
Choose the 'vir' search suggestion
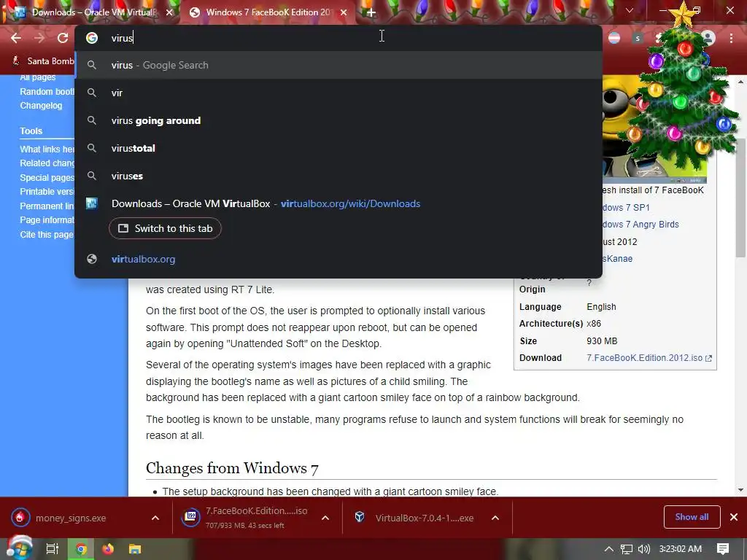click(x=338, y=93)
